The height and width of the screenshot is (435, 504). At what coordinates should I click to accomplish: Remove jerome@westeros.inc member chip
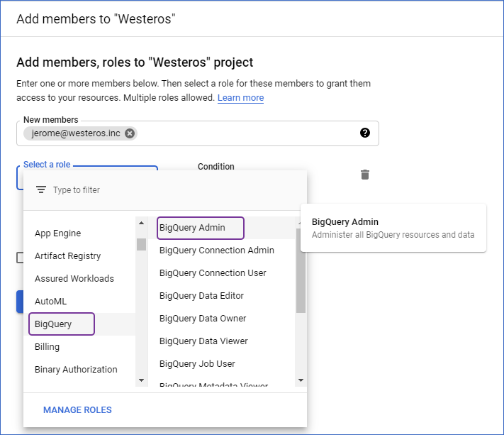(x=130, y=133)
